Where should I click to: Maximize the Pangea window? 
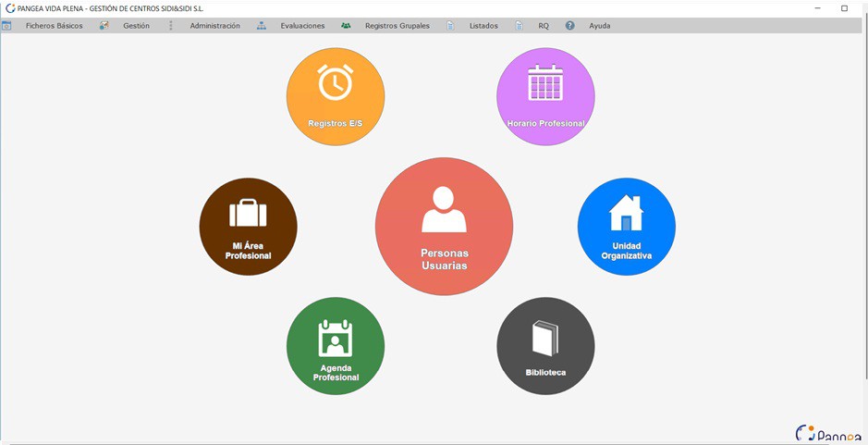pyautogui.click(x=844, y=8)
